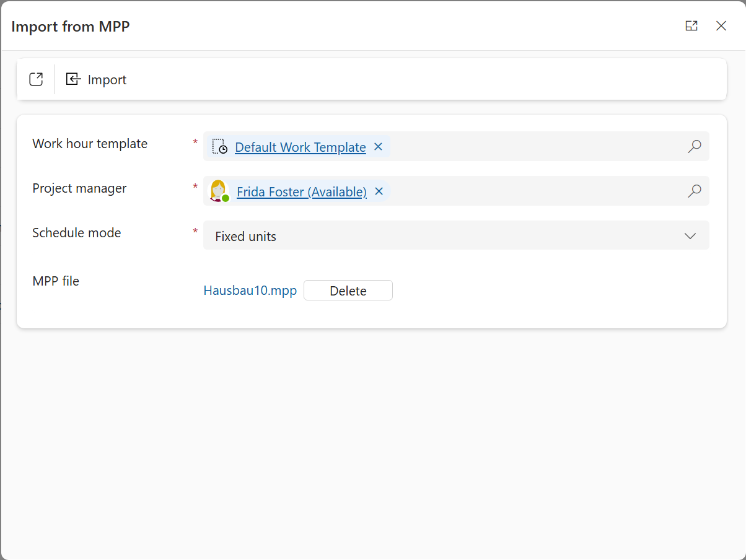Click inside the Work hour template lookup field
Image resolution: width=746 pixels, height=560 pixels.
point(533,147)
